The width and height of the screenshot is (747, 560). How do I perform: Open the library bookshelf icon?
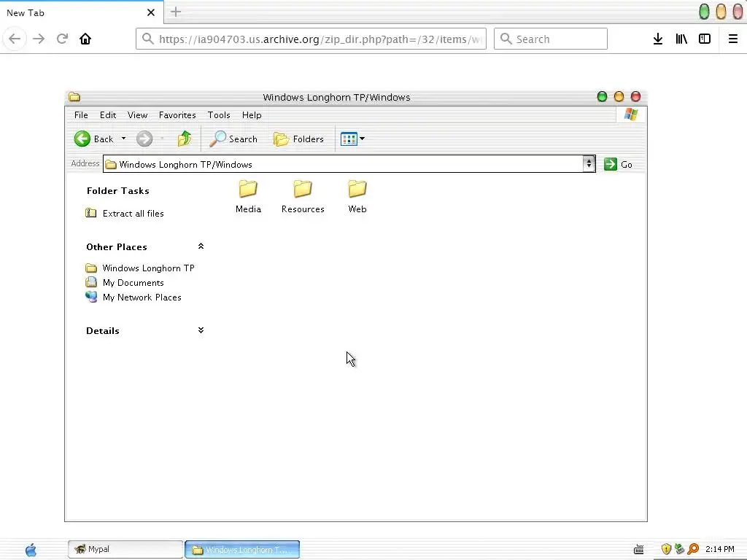click(x=681, y=39)
